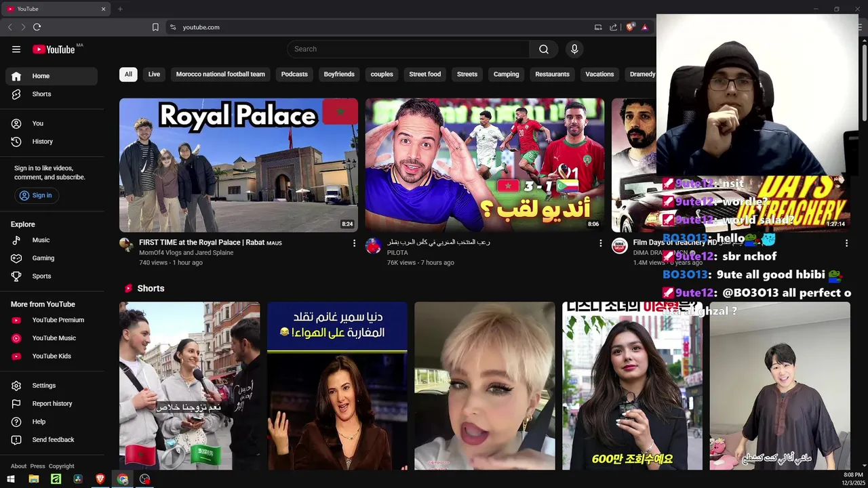Image resolution: width=868 pixels, height=488 pixels.
Task: Select the All filter chip
Action: [128, 74]
